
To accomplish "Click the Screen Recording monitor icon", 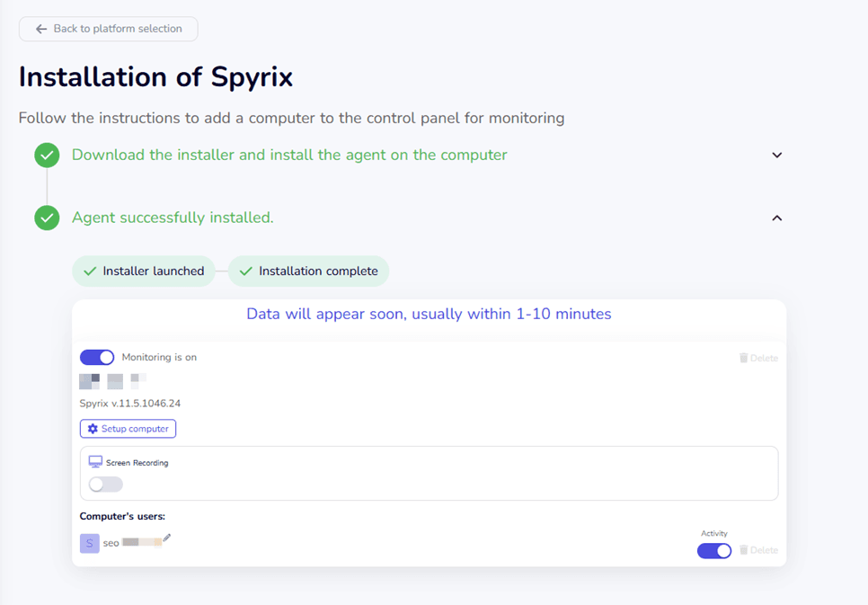I will tap(95, 462).
